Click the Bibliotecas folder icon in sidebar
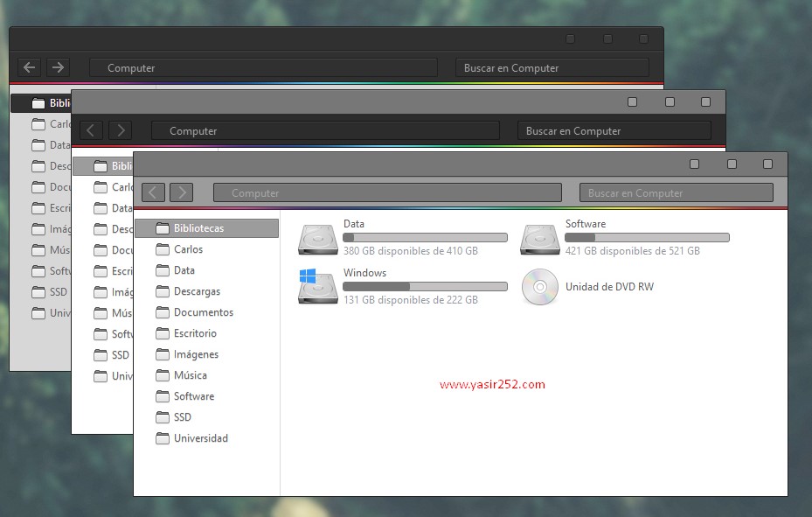 pos(162,227)
